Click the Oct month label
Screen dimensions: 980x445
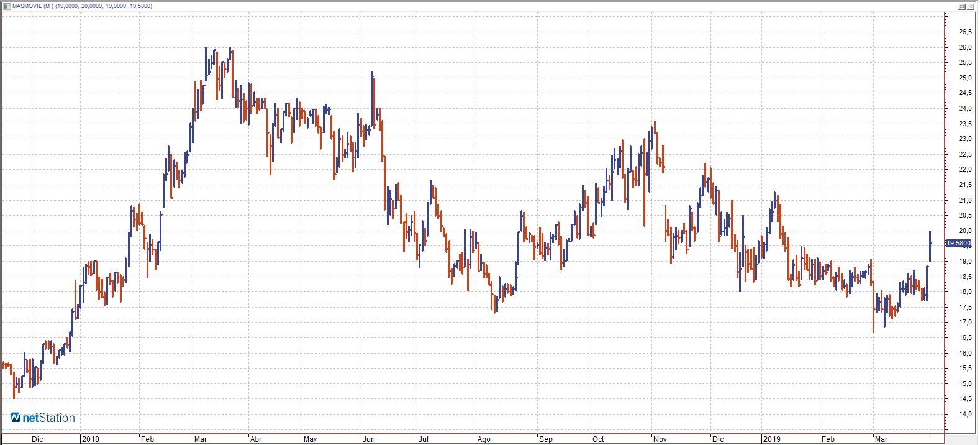(x=598, y=439)
